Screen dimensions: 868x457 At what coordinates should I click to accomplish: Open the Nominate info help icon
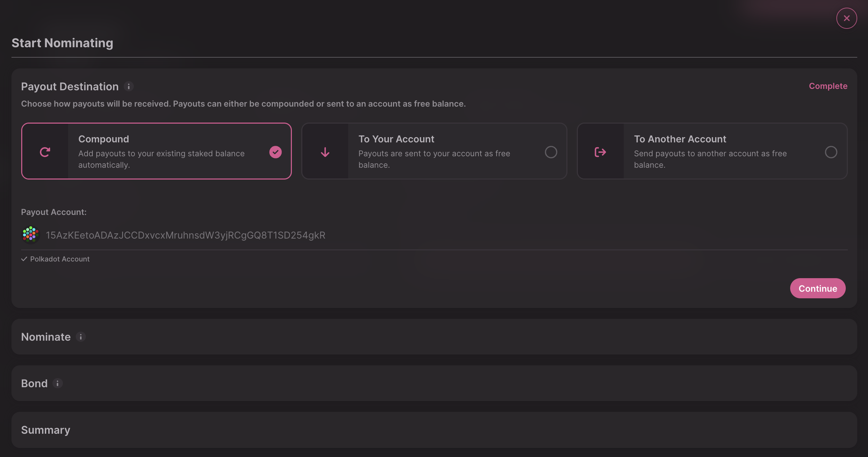tap(81, 337)
